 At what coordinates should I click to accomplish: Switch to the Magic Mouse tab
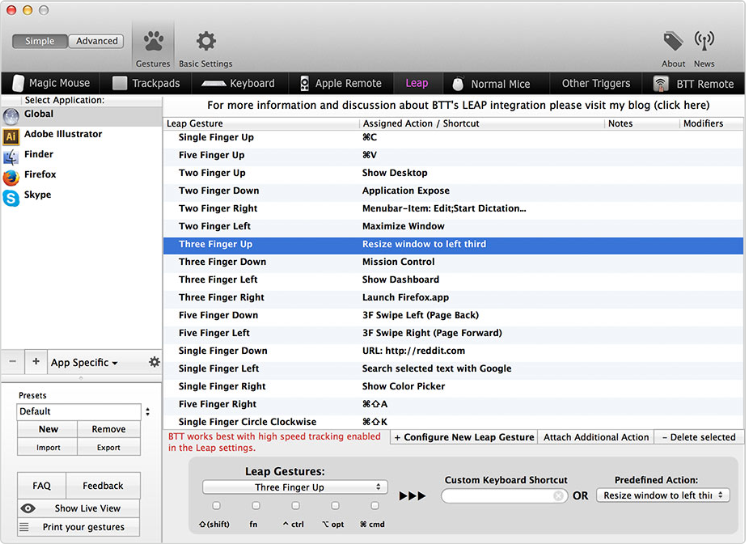pyautogui.click(x=51, y=83)
